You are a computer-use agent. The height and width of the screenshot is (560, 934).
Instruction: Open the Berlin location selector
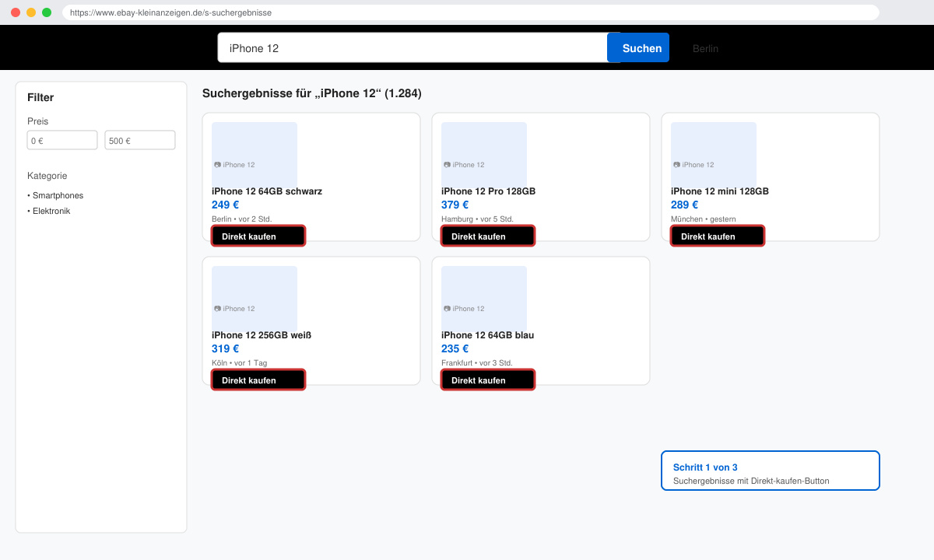705,48
